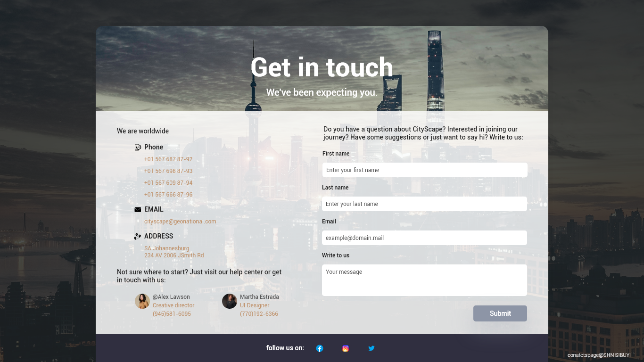644x362 pixels.
Task: Click phone number +01 567 609 87-94
Action: pos(168,183)
